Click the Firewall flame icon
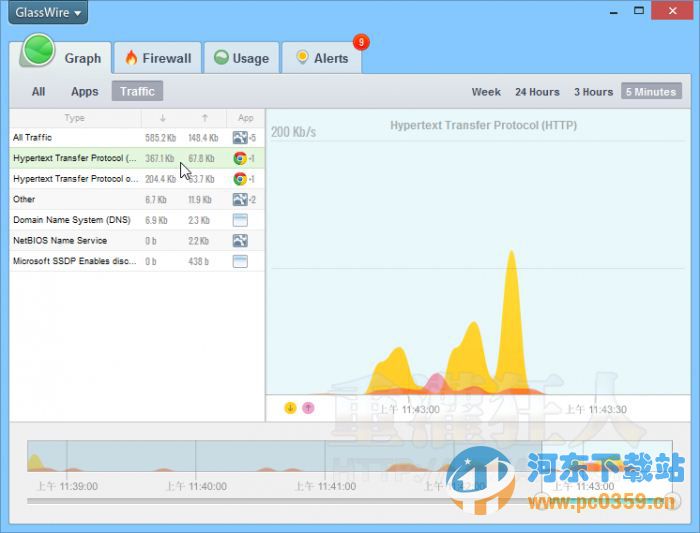Screen dimensions: 700x533 pyautogui.click(x=131, y=58)
